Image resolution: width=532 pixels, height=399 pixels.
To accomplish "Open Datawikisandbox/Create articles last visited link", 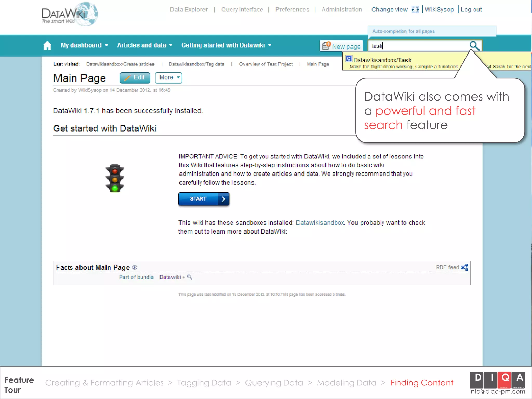I will tap(120, 64).
